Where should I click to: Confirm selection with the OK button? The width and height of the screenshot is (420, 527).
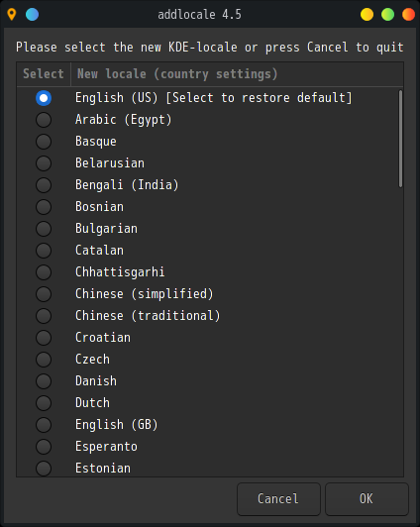[367, 499]
